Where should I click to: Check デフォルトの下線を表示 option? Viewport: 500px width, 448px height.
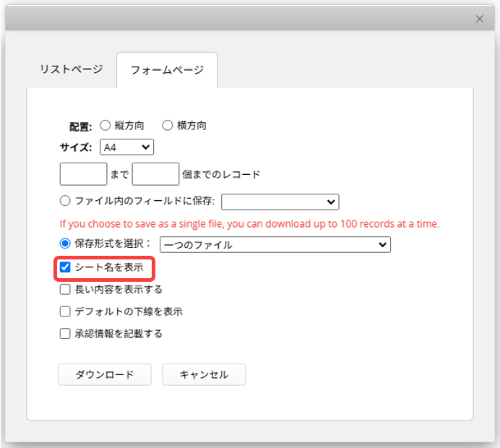click(65, 311)
